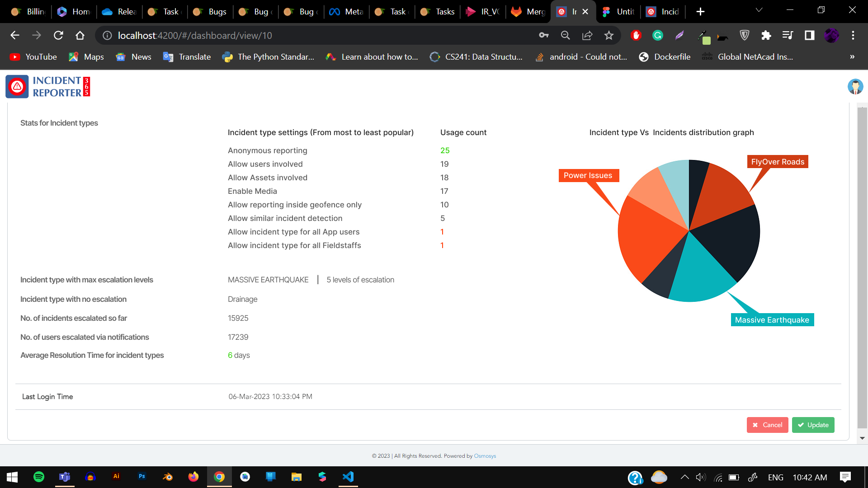
Task: Open the zoom magnifier icon in address bar
Action: (x=565, y=35)
